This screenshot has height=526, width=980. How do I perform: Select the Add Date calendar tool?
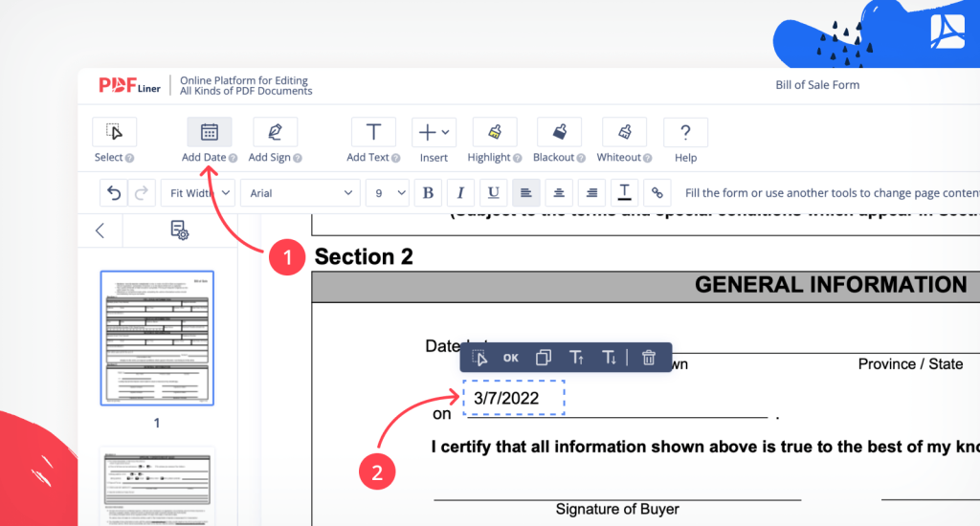[209, 133]
